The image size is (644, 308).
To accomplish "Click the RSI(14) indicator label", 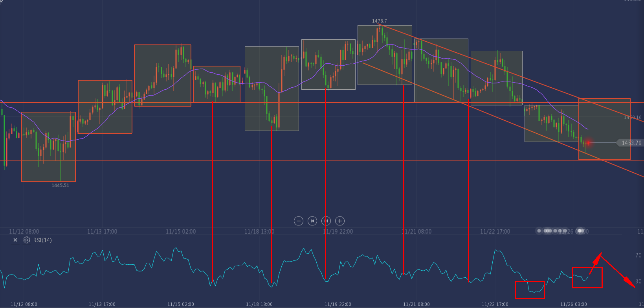I will [42, 240].
